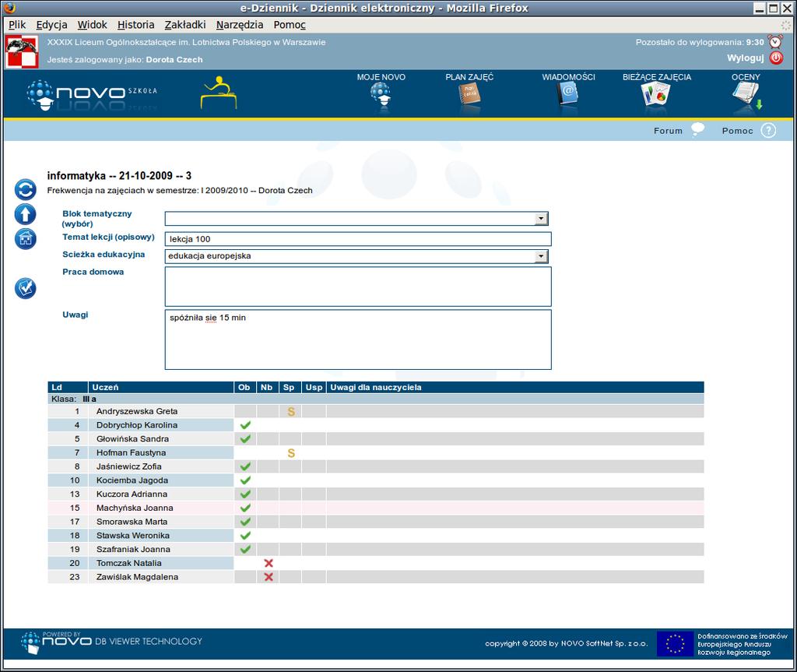Open the Zakładki menu
The height and width of the screenshot is (672, 797).
(185, 25)
